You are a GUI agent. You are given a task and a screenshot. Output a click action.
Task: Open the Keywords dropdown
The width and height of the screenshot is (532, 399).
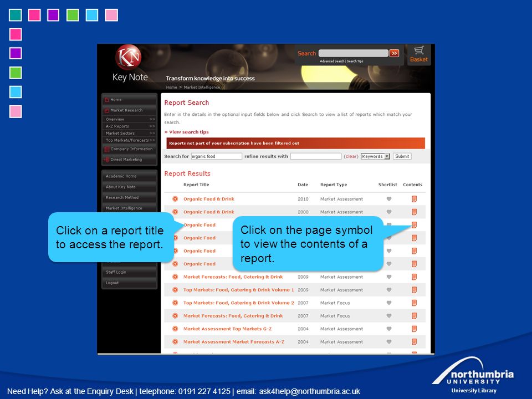[x=375, y=156]
